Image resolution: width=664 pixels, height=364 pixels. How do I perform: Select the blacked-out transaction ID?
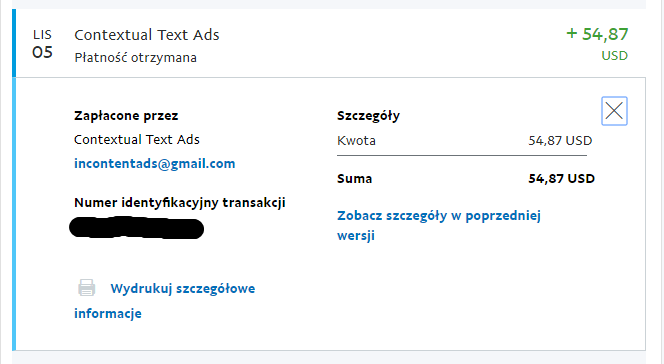coord(136,228)
